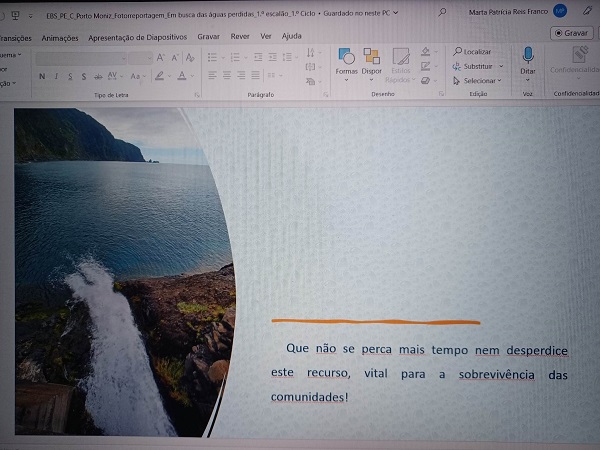Click decrease list level icon
Viewport: 600px width, 450px height.
(x=258, y=57)
